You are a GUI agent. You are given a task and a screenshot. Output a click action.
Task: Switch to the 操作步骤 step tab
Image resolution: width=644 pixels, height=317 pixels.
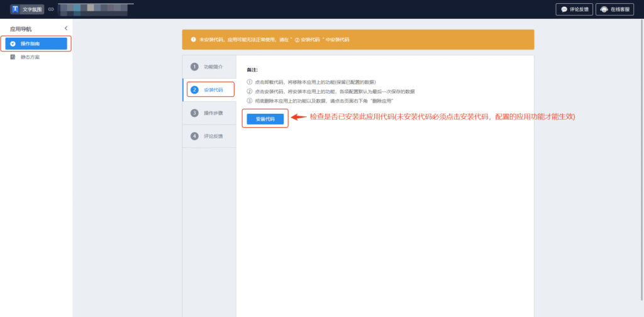(x=209, y=113)
